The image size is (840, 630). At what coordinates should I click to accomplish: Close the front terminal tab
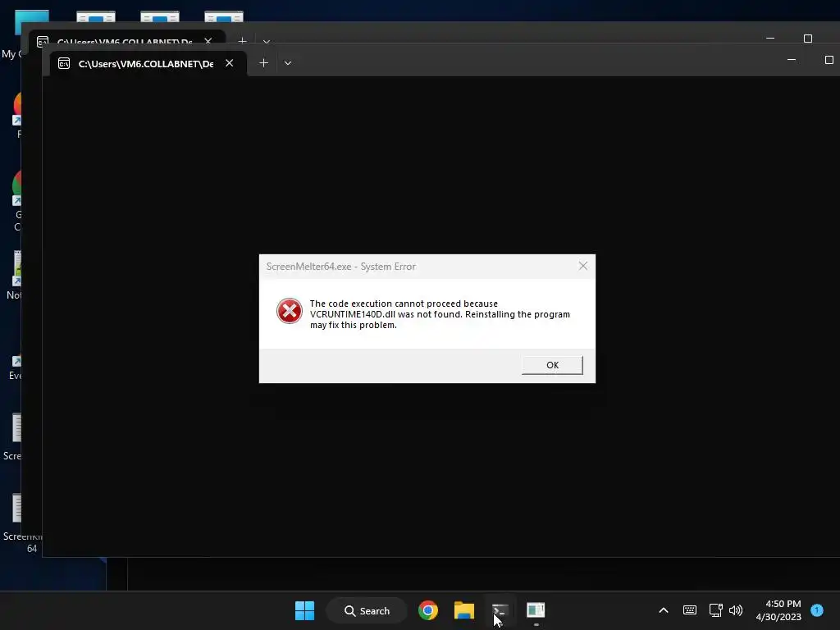230,63
